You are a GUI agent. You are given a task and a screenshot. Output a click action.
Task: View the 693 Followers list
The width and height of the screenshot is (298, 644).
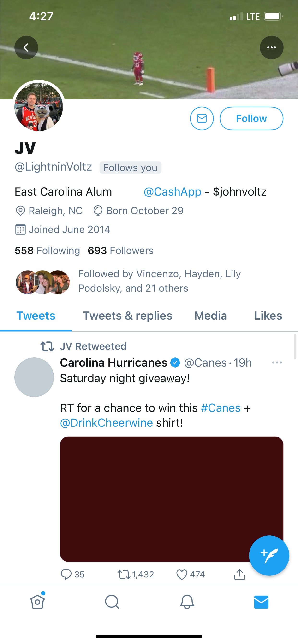point(120,251)
